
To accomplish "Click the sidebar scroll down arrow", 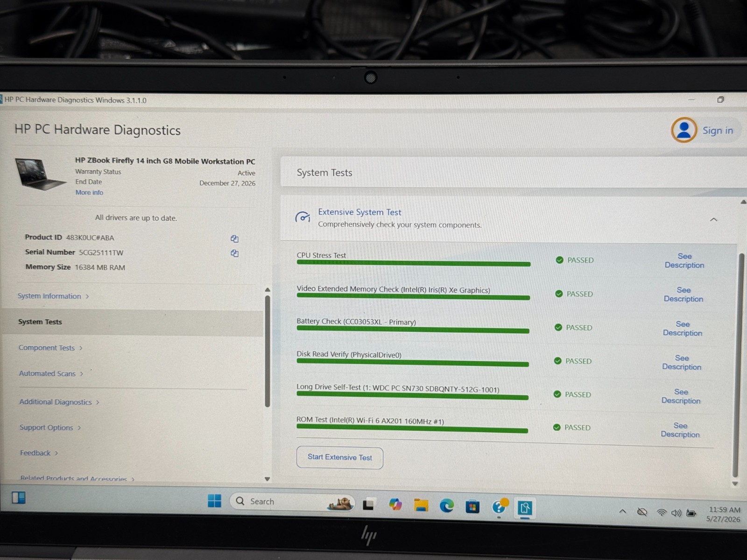I will click(267, 479).
